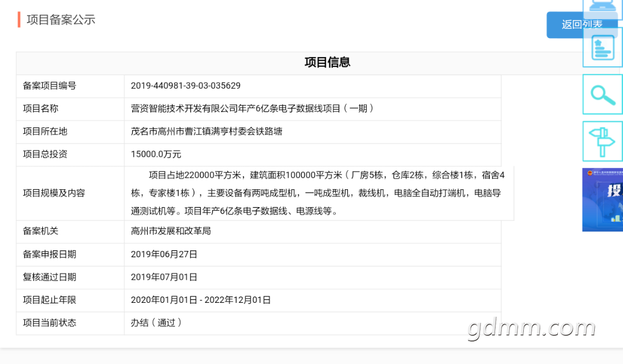The image size is (623, 364).
Task: Click the project period 2020年01月01日 - 2022年12月01日
Action: point(201,300)
